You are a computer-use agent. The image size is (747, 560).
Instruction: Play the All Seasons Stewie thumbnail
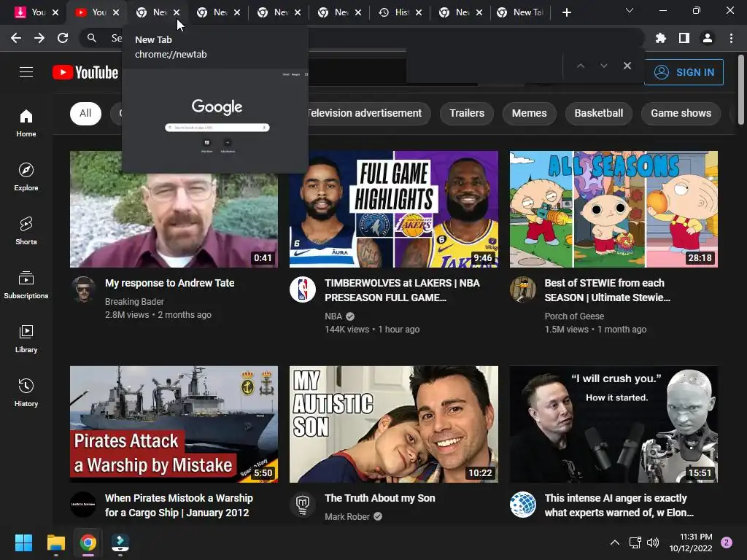click(614, 209)
